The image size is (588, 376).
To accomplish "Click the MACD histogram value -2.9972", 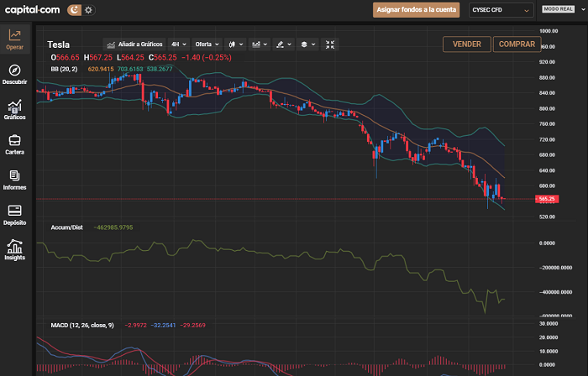I will (x=136, y=325).
